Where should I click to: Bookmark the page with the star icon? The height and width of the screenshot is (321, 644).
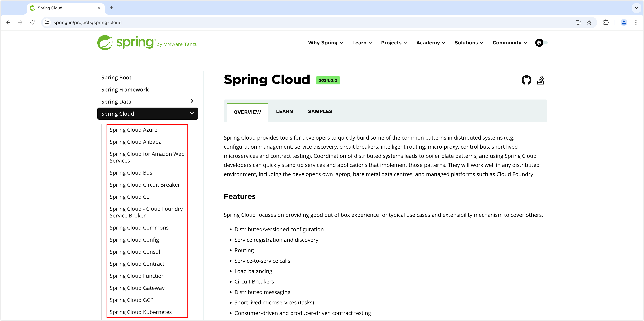click(589, 22)
